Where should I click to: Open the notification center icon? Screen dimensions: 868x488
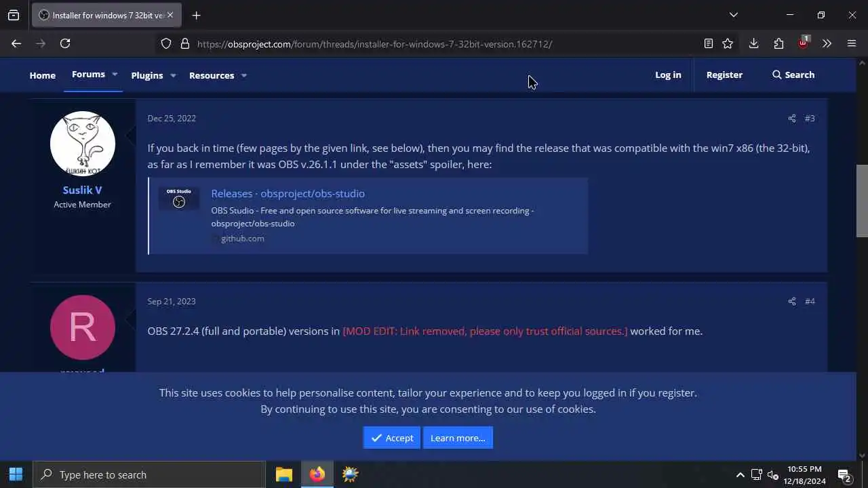[x=844, y=475]
